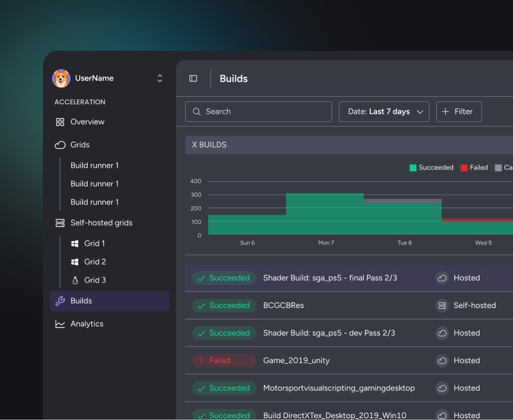Viewport: 513px width, 420px height.
Task: Click Hosted cloud icon for sga_ps5 final Pass
Action: pyautogui.click(x=442, y=278)
